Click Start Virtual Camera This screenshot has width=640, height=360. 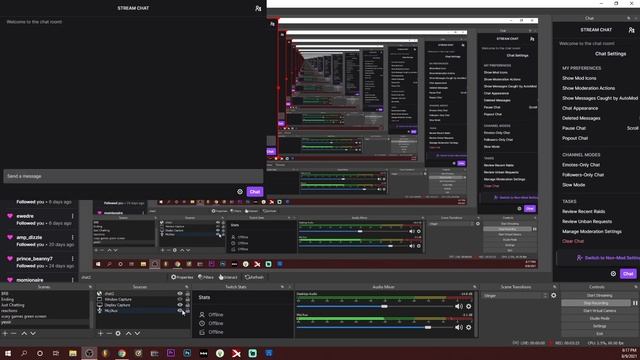(x=600, y=311)
